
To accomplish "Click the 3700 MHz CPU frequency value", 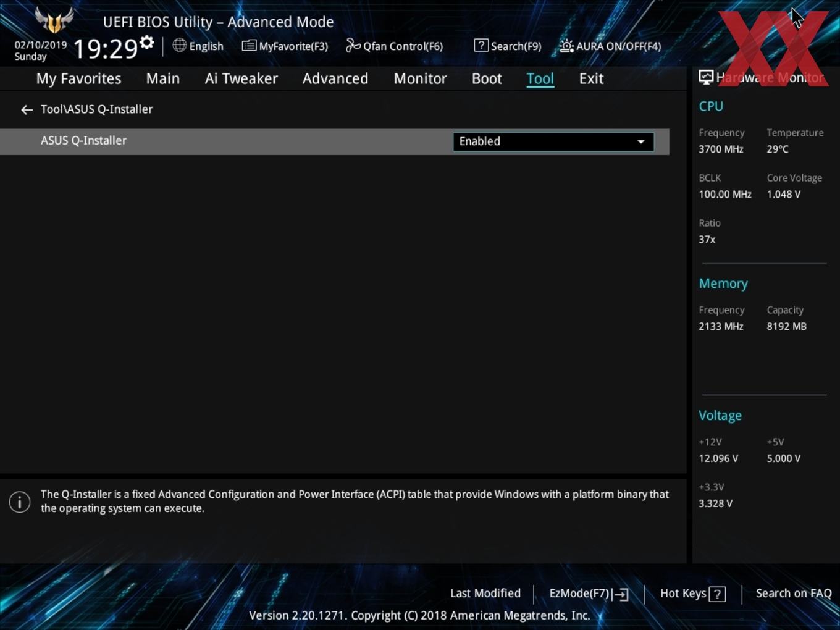I will [721, 149].
